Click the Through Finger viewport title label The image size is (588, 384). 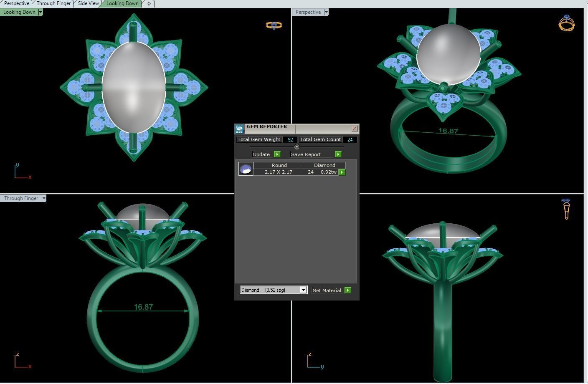click(x=21, y=198)
